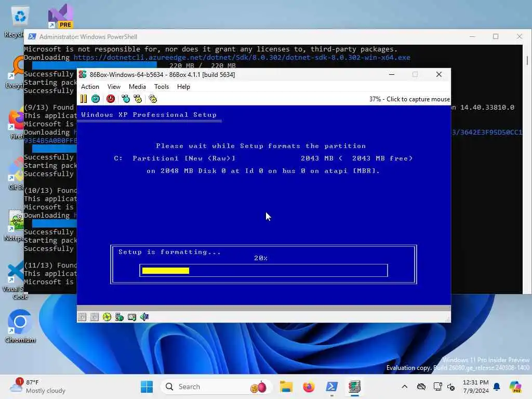Maximize the PowerShell window
The width and height of the screenshot is (532, 399).
(x=496, y=36)
